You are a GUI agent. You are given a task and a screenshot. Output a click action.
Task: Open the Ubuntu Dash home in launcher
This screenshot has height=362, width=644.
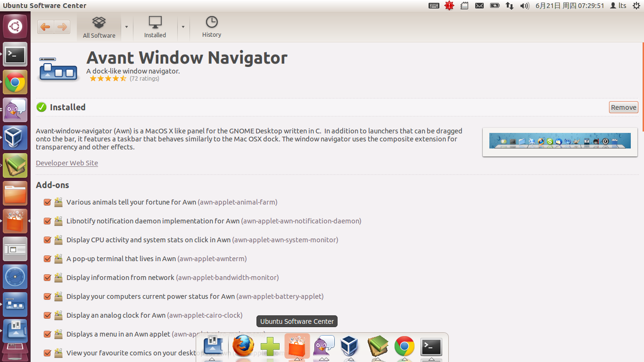pyautogui.click(x=15, y=26)
